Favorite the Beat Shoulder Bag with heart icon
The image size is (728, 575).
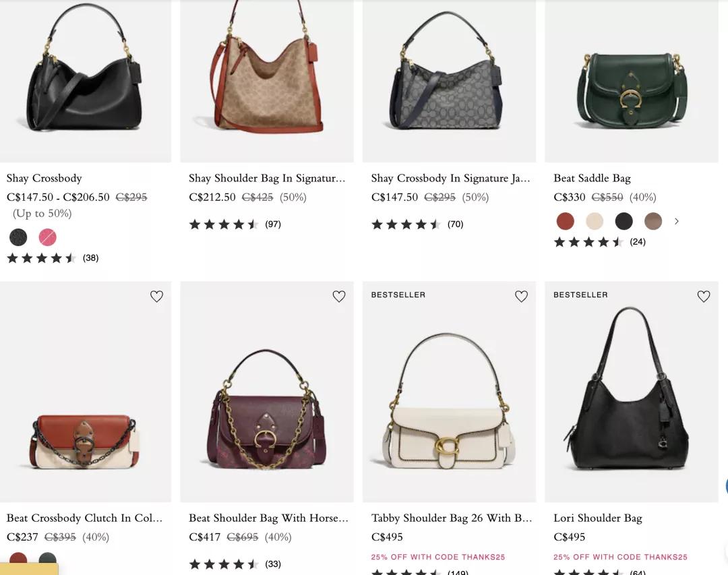pos(339,297)
